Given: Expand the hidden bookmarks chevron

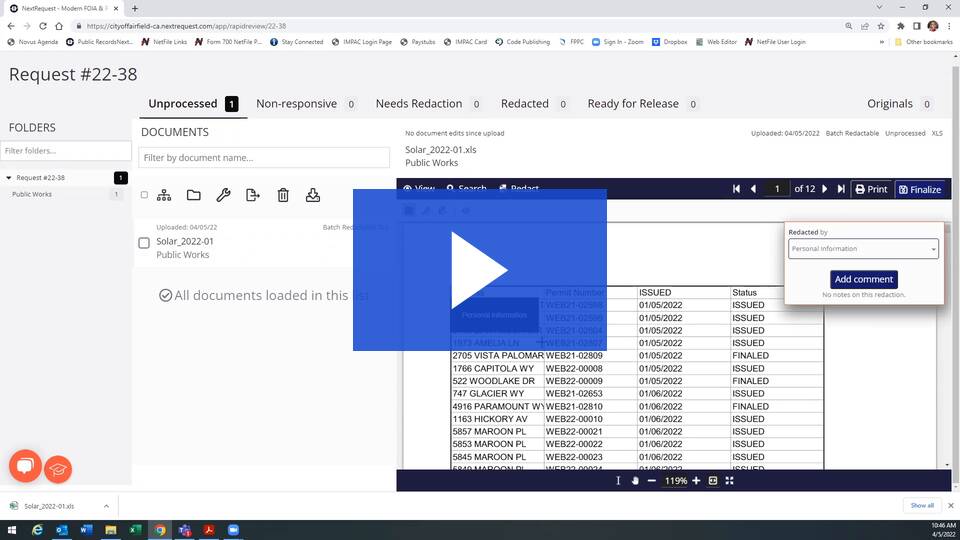Looking at the screenshot, I should (x=882, y=42).
